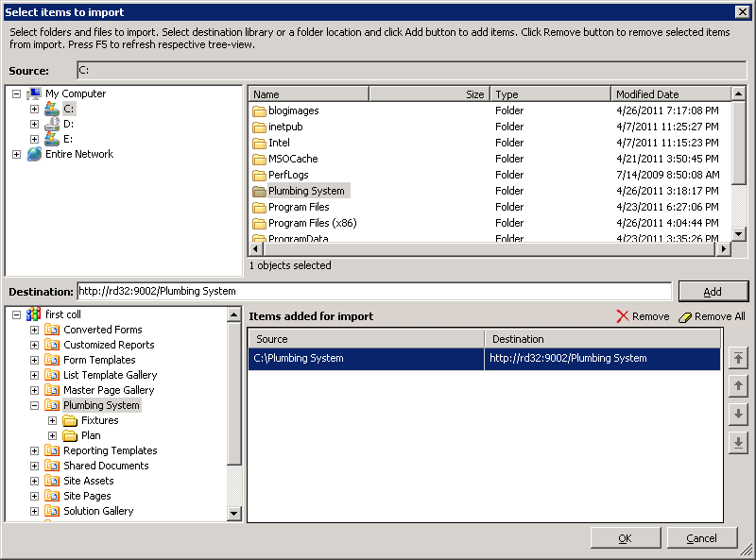The image size is (756, 560).
Task: Collapse the Plumbing System library node
Action: [x=34, y=405]
